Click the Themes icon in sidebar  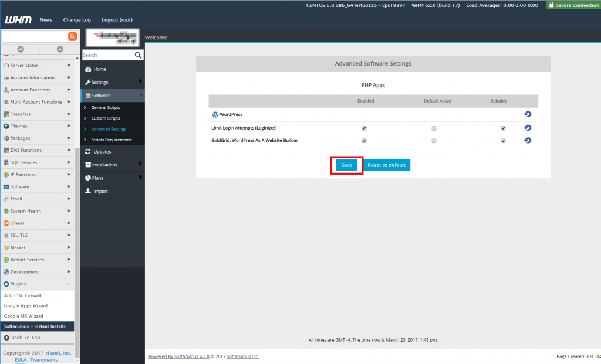[x=6, y=126]
